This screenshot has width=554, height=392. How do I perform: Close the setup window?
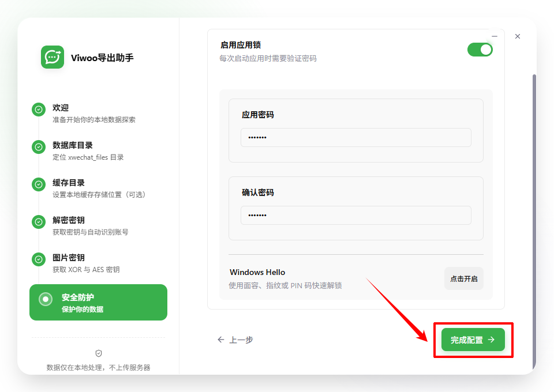(518, 36)
